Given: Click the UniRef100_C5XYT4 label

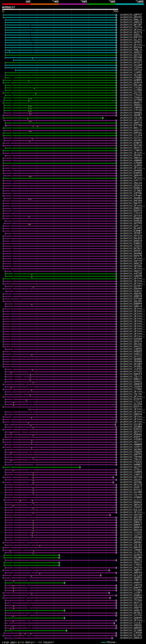Looking at the screenshot, I should pos(131,27).
